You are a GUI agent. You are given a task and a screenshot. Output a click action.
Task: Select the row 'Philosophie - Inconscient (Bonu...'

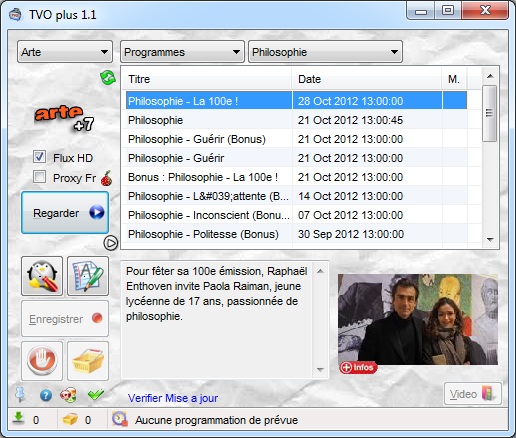296,215
